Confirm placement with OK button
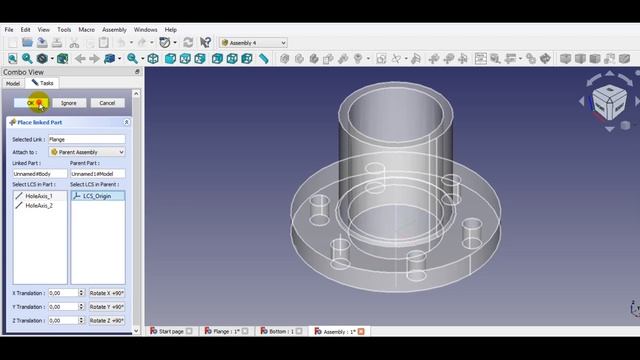This screenshot has height=360, width=640. tap(31, 103)
